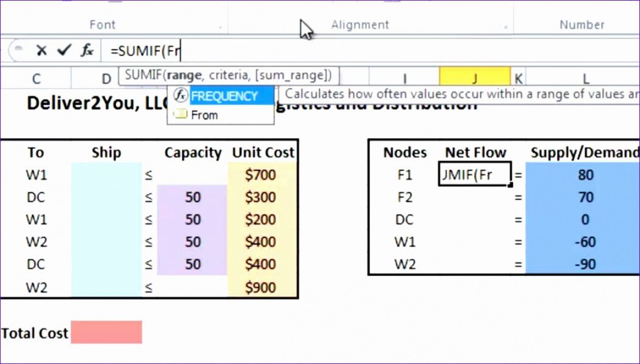Click inside the formula bar text =SUMIF(Fr
The image size is (640, 364).
[x=145, y=51]
